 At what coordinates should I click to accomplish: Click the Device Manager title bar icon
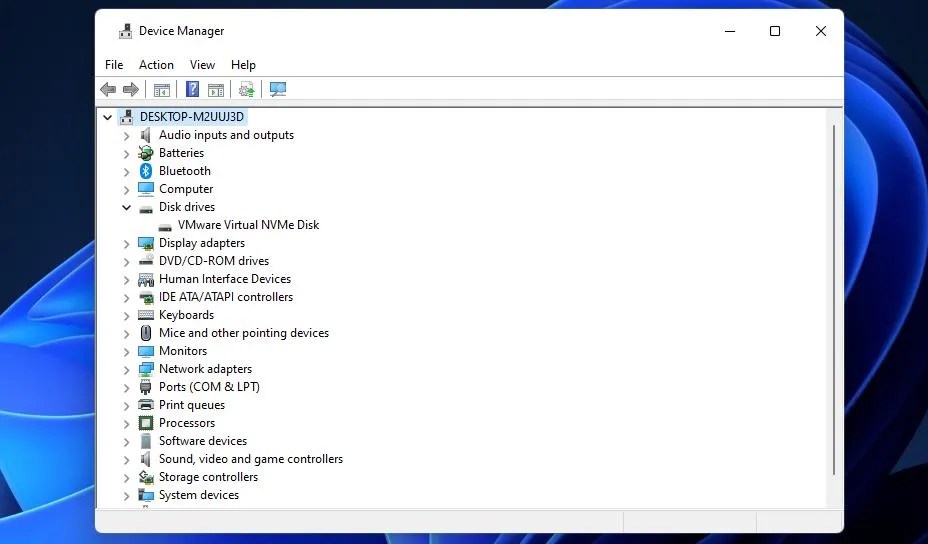click(x=125, y=31)
